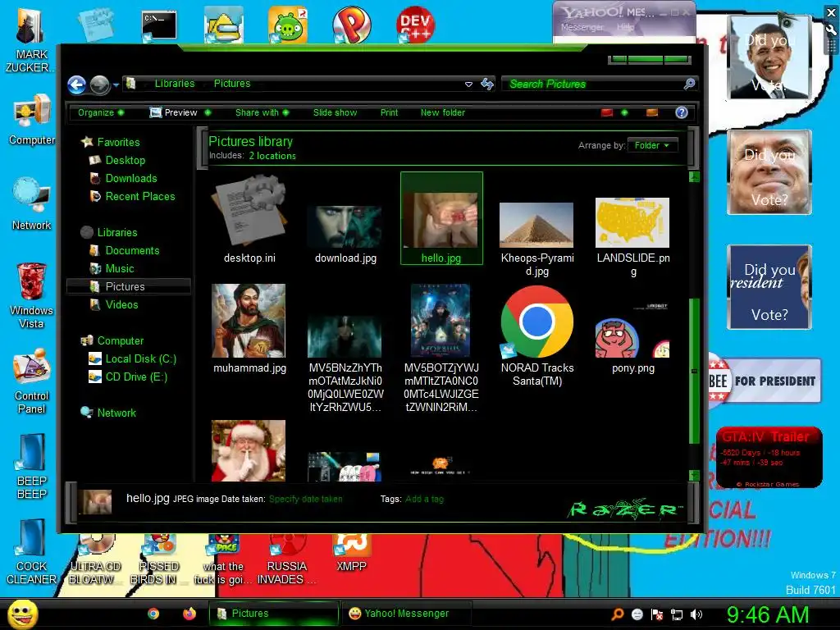Click the taskbar clock 9:46 AM
The height and width of the screenshot is (630, 840).
pos(767,614)
